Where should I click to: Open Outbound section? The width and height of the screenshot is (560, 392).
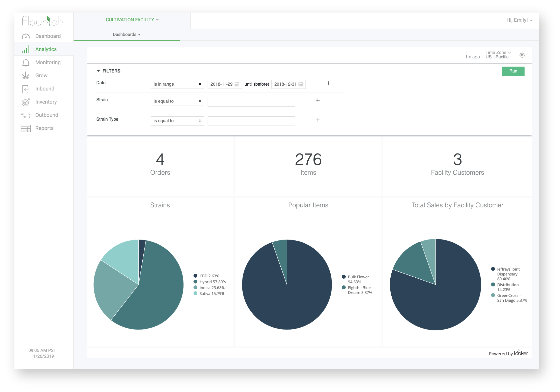point(44,115)
